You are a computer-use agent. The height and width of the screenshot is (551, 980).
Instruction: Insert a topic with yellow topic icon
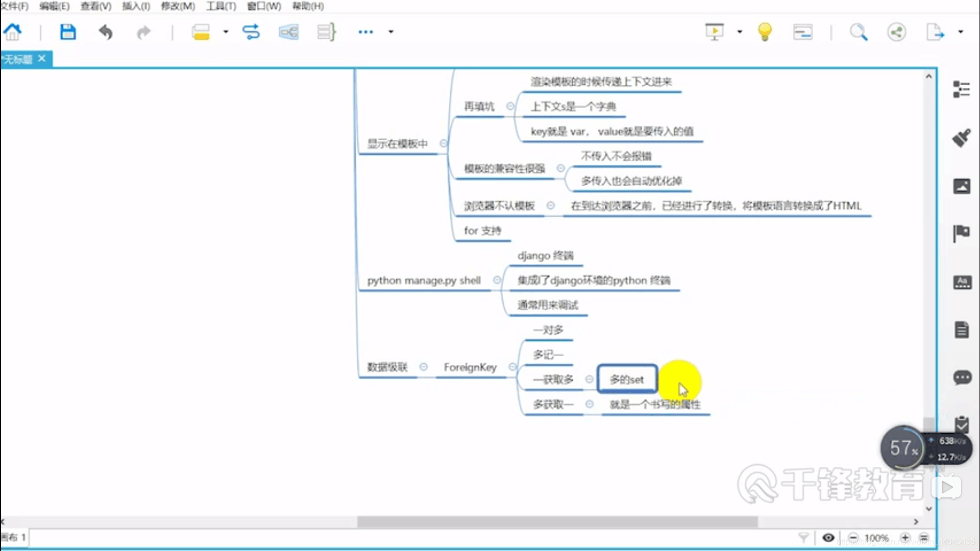(201, 32)
